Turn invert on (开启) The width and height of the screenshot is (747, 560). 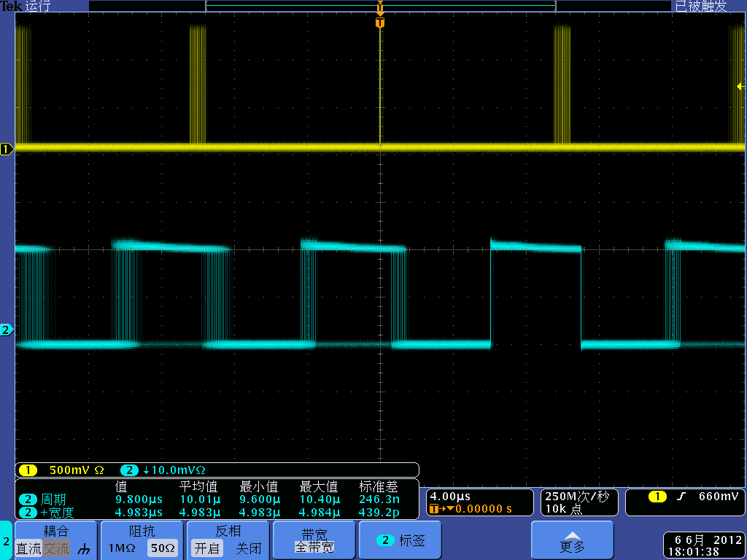tap(207, 548)
